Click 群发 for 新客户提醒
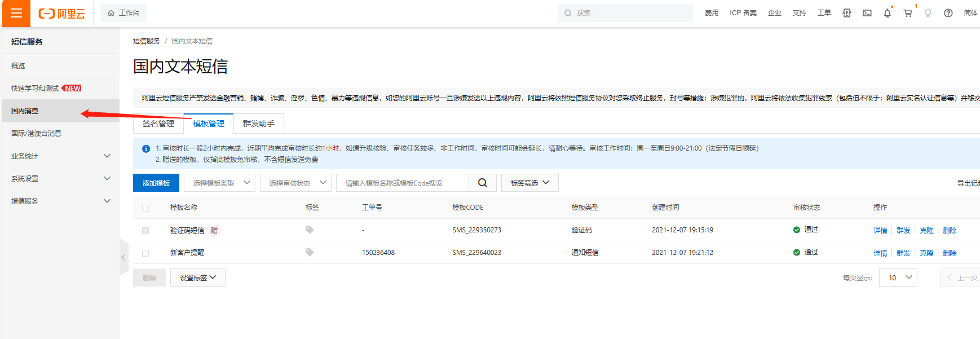980x339 pixels. point(903,253)
